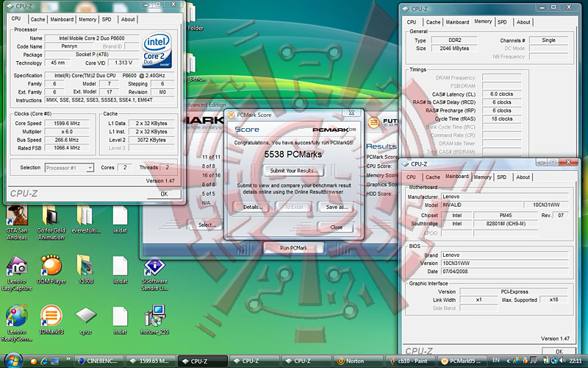Image resolution: width=588 pixels, height=368 pixels.
Task: Click the Southbridge value 82801IM (ICH9-M)
Action: pos(506,224)
